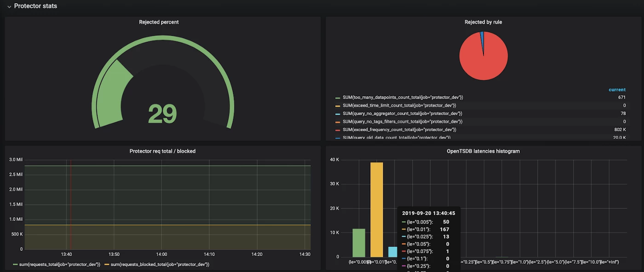This screenshot has height=272, width=644.
Task: Click the 671 current value
Action: point(621,98)
